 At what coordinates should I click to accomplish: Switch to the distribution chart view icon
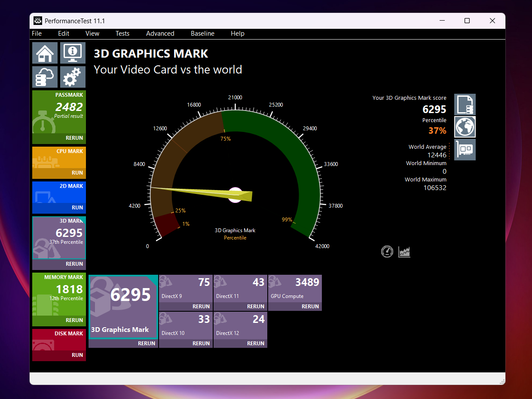point(404,252)
